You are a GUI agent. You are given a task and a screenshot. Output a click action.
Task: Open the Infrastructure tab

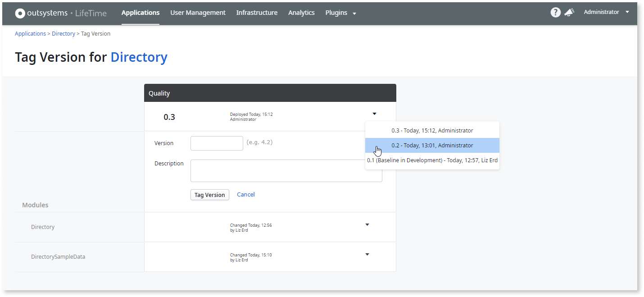tap(257, 13)
